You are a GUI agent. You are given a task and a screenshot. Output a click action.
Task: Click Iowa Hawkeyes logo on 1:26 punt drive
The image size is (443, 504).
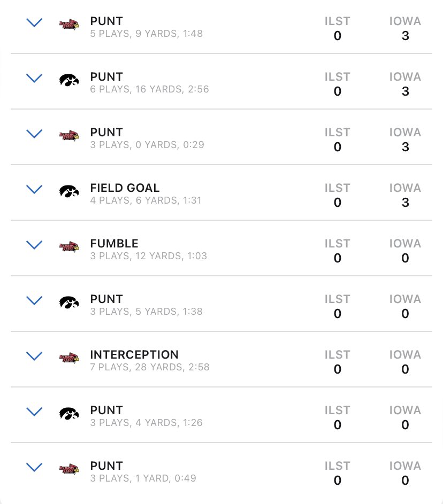point(69,414)
